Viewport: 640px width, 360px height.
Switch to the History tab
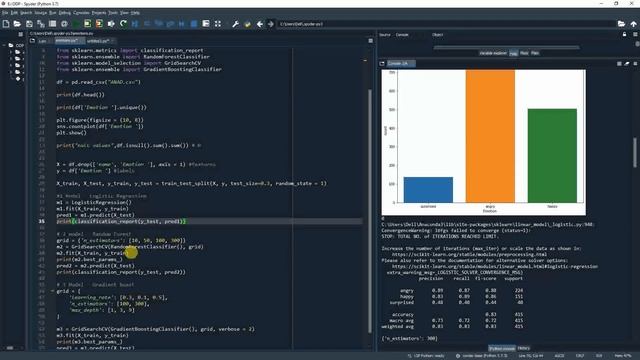click(524, 348)
